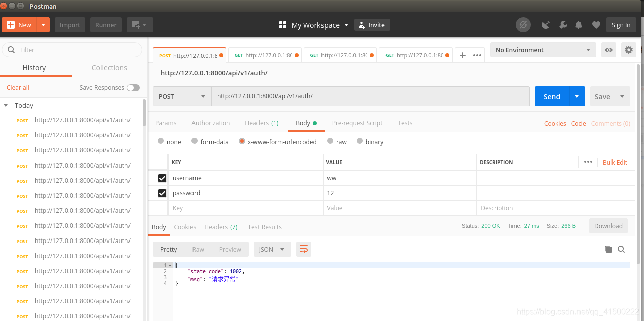Click the sync status icon
Viewport: 644px width, 321px height.
[523, 25]
